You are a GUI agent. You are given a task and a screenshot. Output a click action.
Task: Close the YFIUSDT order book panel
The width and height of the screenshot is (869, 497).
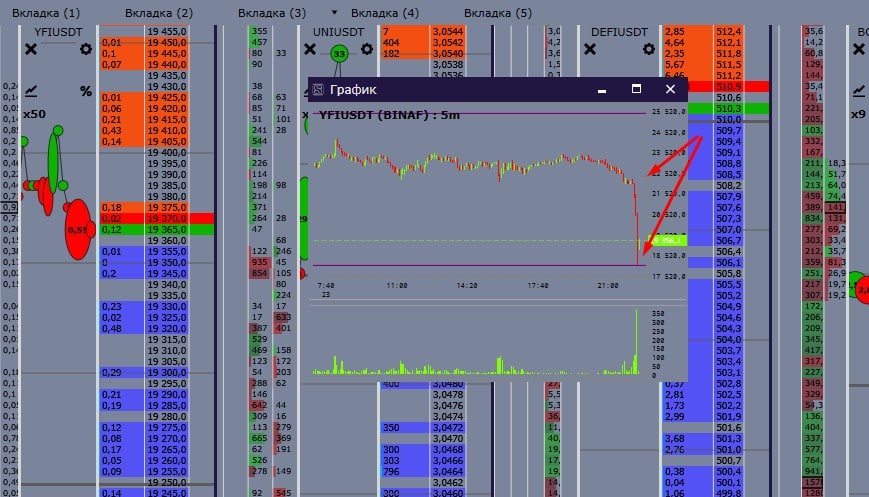[x=31, y=49]
